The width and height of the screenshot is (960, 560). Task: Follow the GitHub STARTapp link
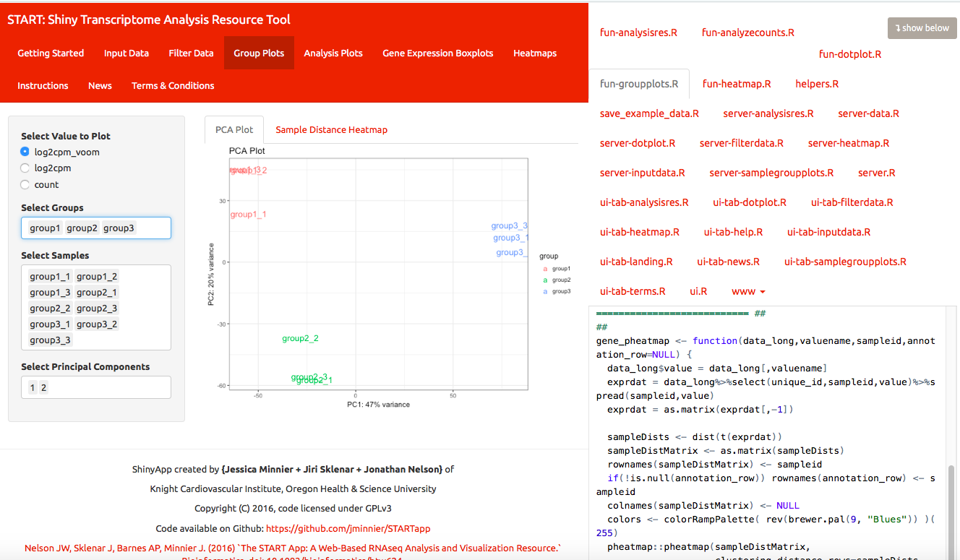pos(348,528)
